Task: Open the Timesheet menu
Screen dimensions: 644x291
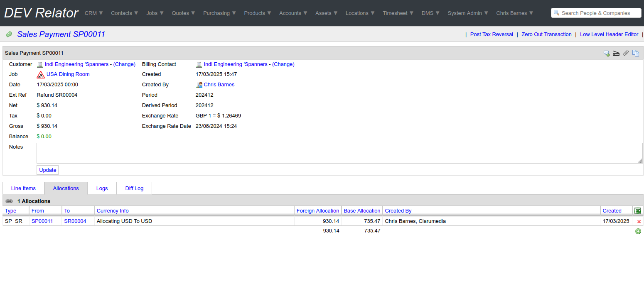Action: (x=398, y=13)
